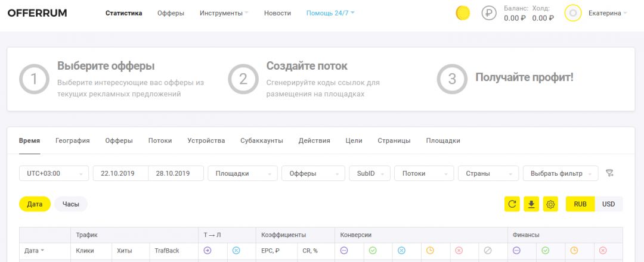Open the Выбрать фильтр dropdown
This screenshot has width=644, height=262.
click(x=561, y=173)
